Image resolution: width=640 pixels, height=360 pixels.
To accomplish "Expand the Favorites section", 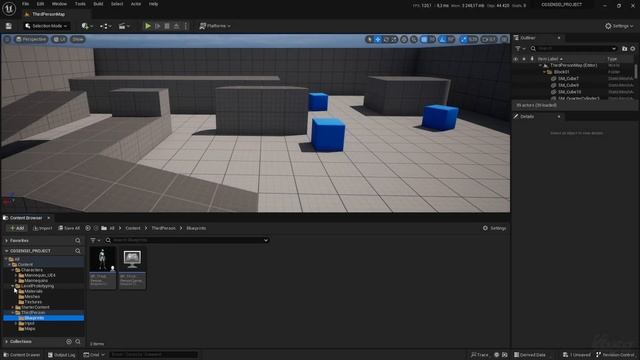I will [x=7, y=241].
